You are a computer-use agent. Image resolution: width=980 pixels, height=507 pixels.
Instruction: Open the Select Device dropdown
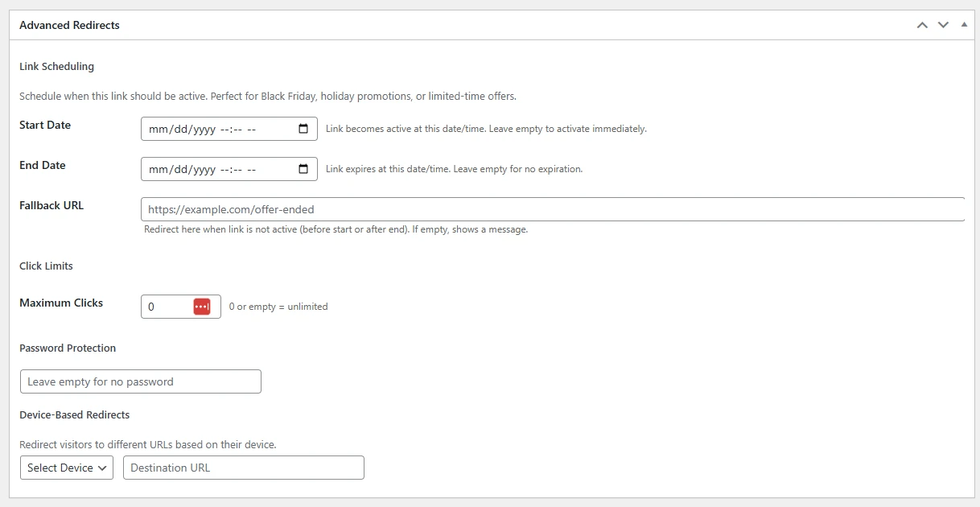pos(66,468)
